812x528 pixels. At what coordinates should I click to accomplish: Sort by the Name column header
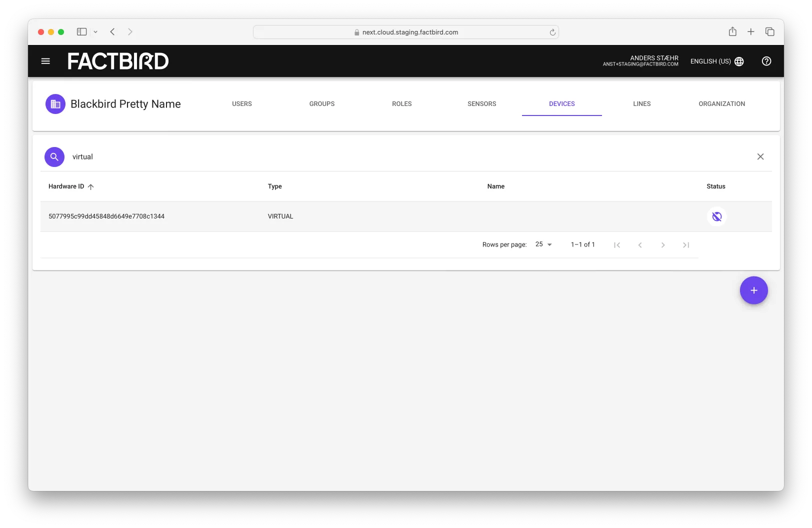click(x=495, y=186)
